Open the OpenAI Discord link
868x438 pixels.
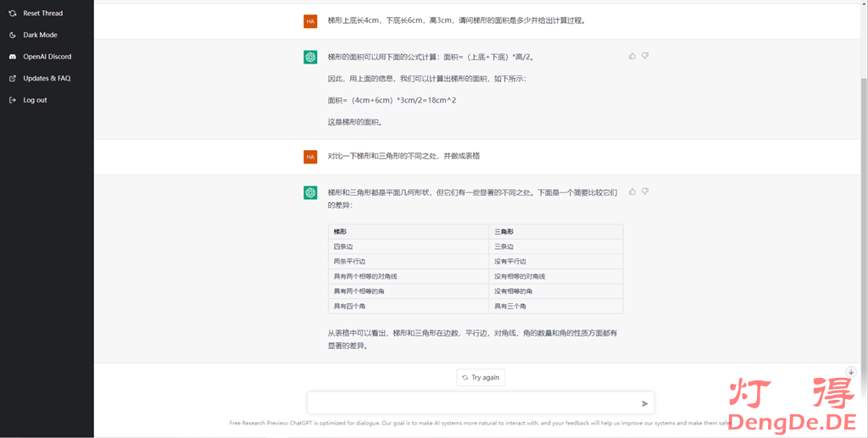click(47, 57)
